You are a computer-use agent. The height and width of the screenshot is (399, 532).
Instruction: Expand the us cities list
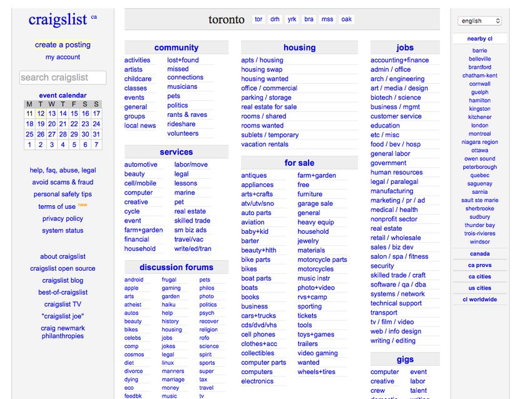pyautogui.click(x=480, y=288)
